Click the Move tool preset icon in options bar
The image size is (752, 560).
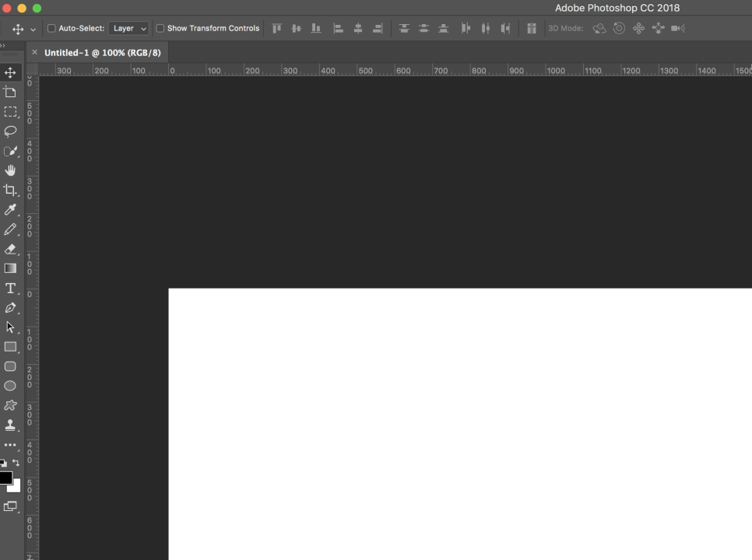click(x=18, y=29)
